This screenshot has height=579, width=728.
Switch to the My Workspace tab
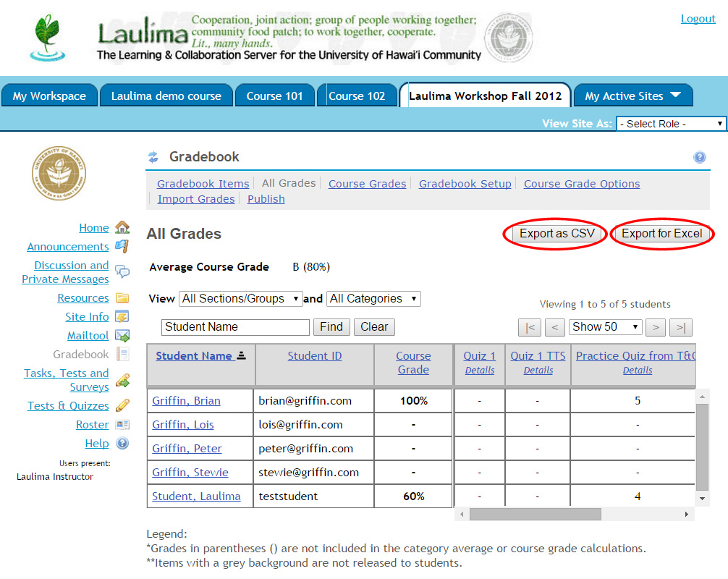click(49, 96)
